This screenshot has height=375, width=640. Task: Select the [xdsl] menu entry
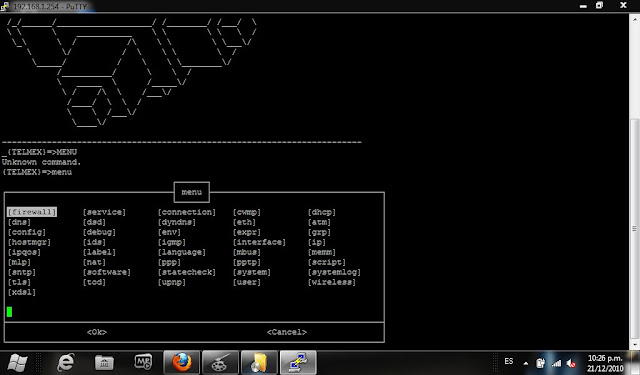[x=22, y=292]
